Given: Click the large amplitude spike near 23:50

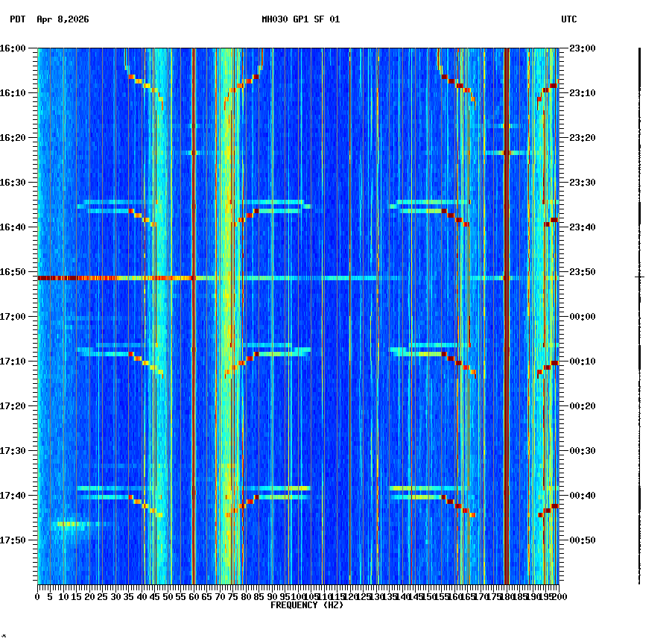Looking at the screenshot, I should click(x=638, y=277).
